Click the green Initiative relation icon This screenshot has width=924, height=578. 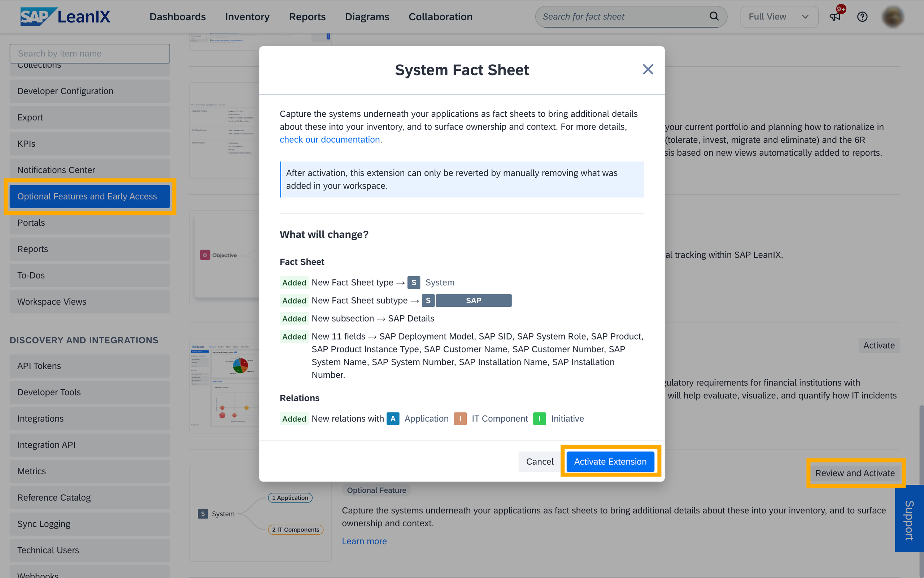(539, 419)
